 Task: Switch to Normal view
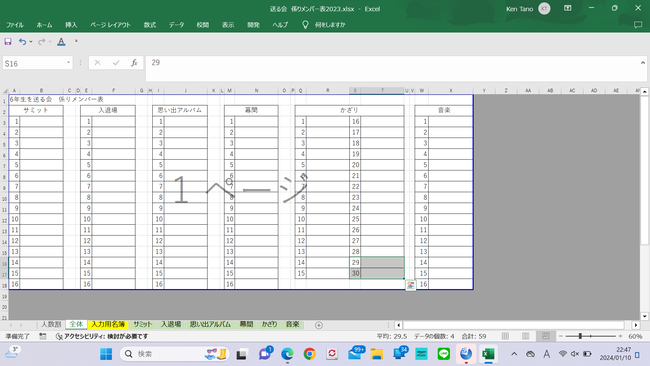point(505,336)
